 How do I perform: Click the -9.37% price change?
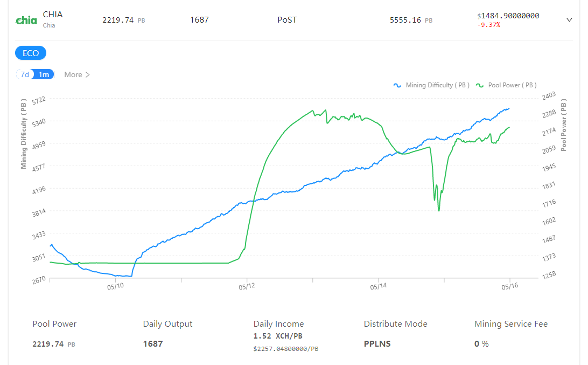pyautogui.click(x=488, y=25)
